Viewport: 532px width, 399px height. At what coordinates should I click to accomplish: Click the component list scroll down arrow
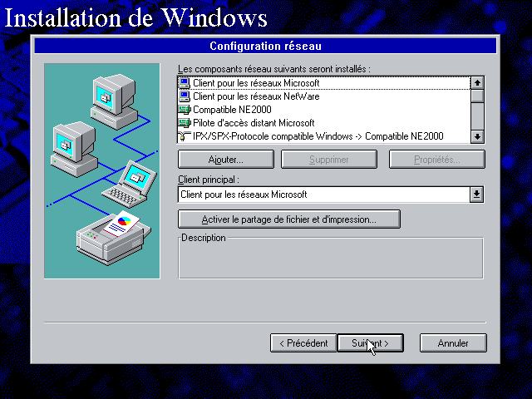pos(477,136)
